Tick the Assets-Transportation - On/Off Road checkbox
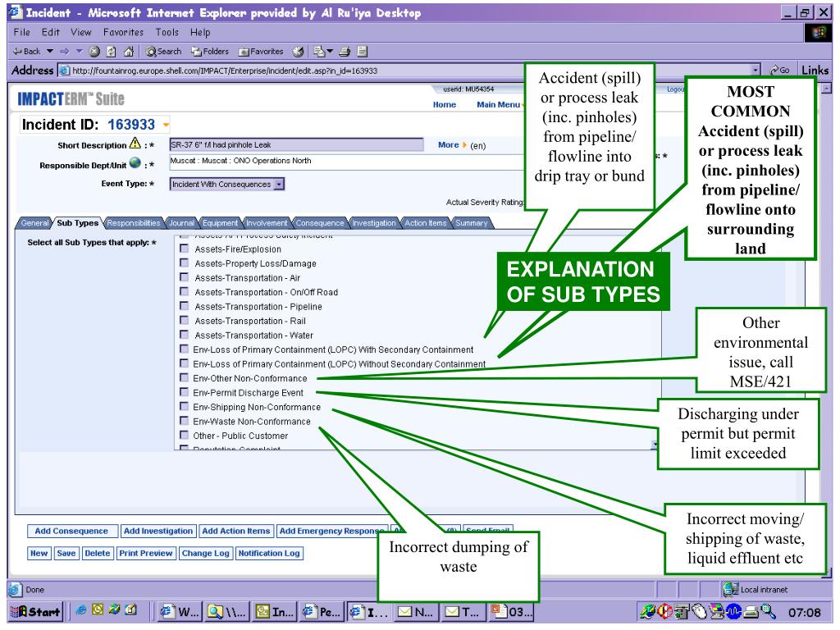The image size is (840, 630). 185,291
